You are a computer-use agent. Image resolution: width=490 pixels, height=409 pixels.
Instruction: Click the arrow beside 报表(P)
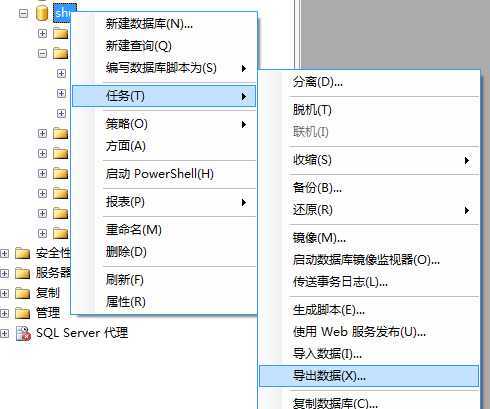click(x=244, y=202)
